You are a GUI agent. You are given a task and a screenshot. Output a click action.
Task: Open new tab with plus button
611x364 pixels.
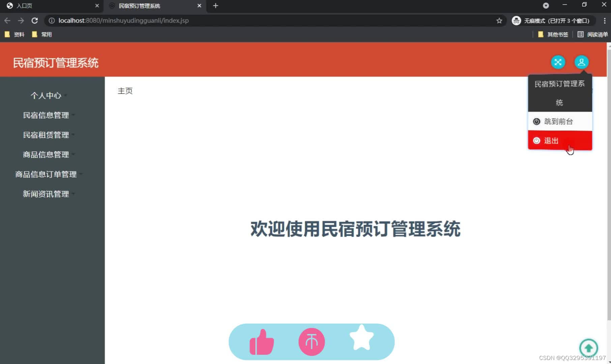point(216,6)
